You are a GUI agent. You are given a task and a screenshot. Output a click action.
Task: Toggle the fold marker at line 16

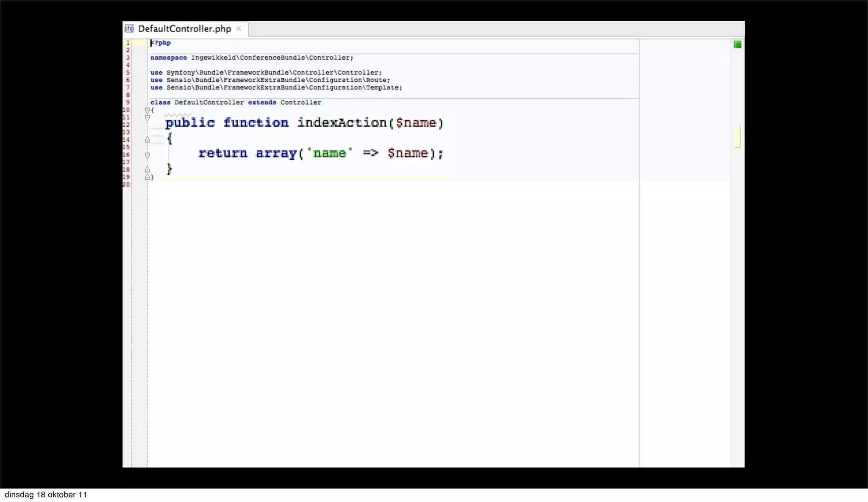click(x=147, y=155)
